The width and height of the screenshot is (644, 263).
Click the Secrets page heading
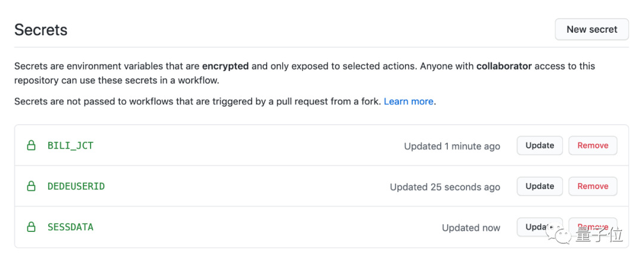41,30
